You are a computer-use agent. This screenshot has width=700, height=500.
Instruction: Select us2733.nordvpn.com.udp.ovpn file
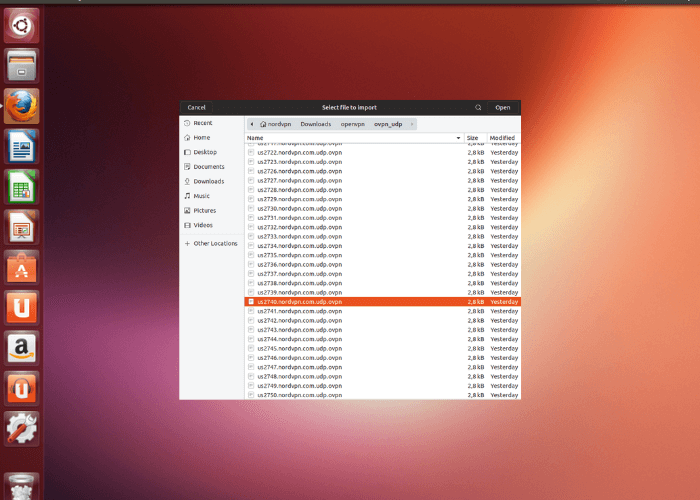[383, 237]
